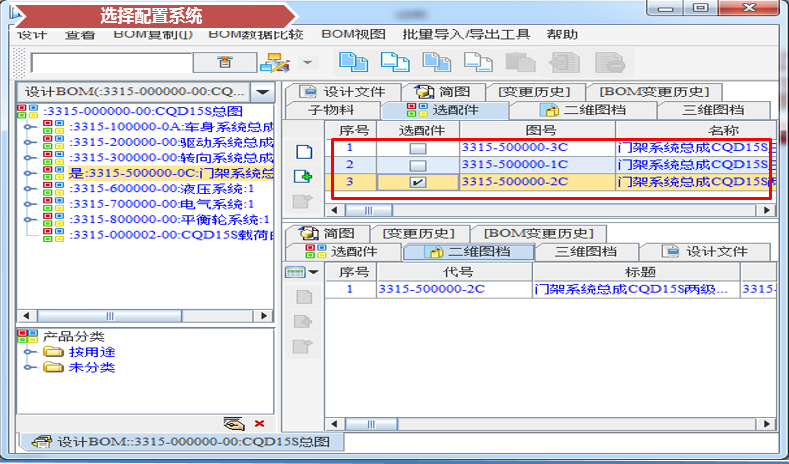The height and width of the screenshot is (464, 789).
Task: Open the upper BOM变更历史 tab
Action: 654,92
